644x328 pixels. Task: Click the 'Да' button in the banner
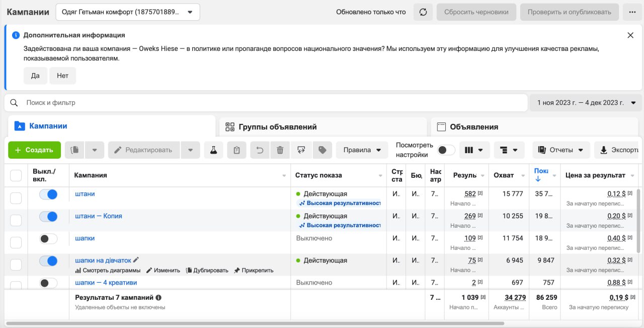pos(35,76)
